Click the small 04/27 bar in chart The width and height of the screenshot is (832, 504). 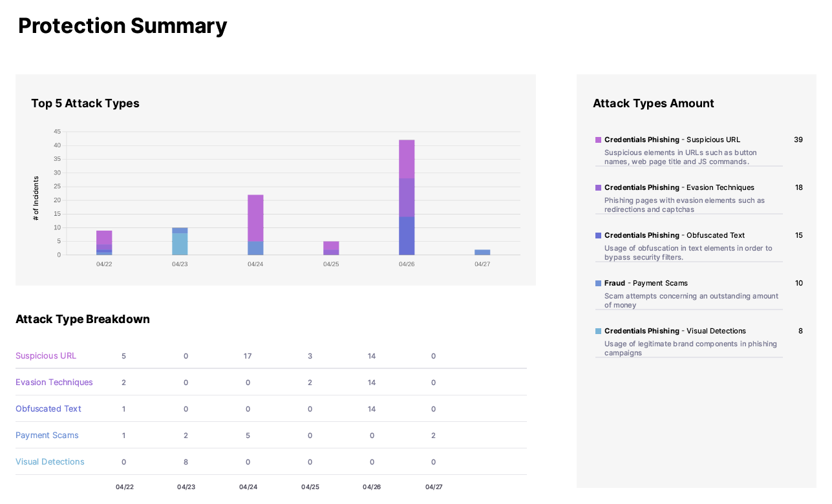tap(482, 252)
